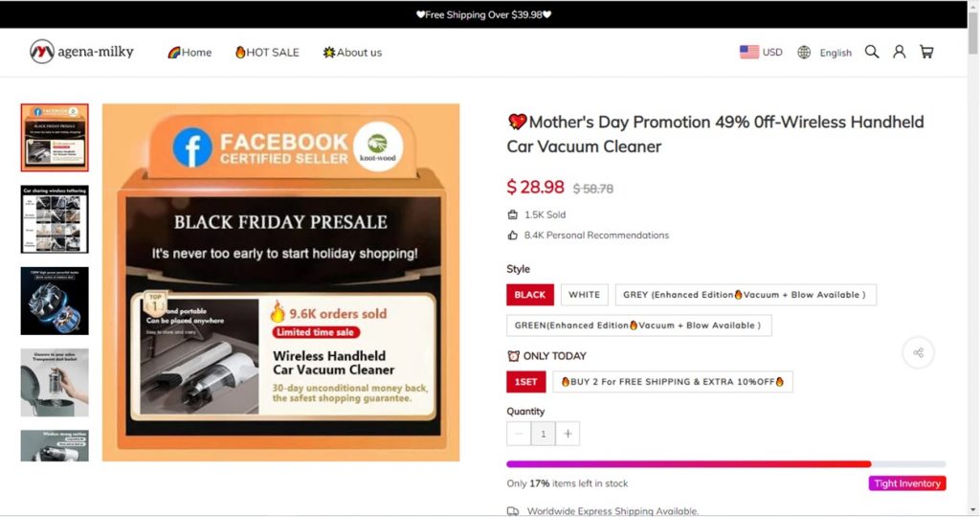Go to the Home menu
The height and width of the screenshot is (517, 980).
[x=189, y=53]
